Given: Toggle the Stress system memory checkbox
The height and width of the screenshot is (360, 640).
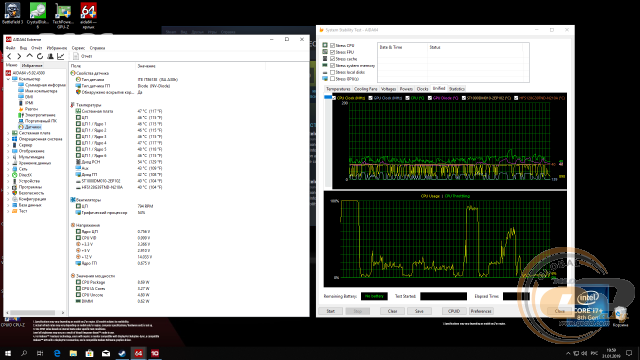Looking at the screenshot, I should pos(333,65).
